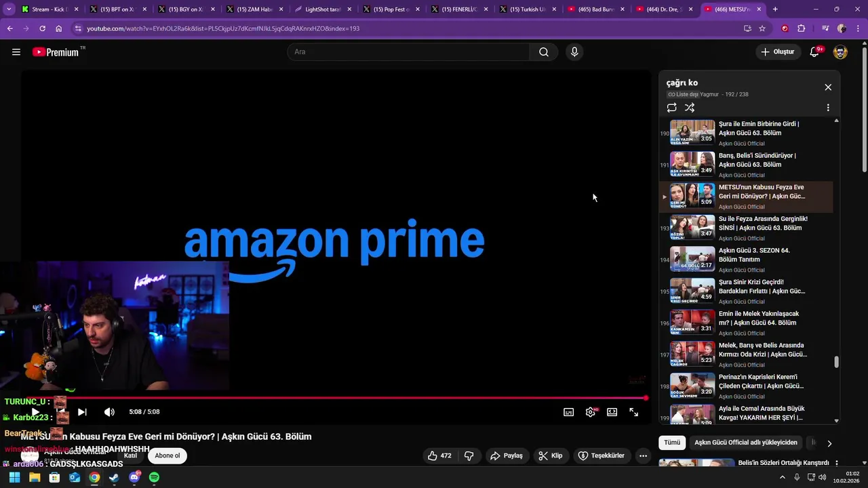868x488 pixels.
Task: Open a new browser tab
Action: (x=775, y=9)
